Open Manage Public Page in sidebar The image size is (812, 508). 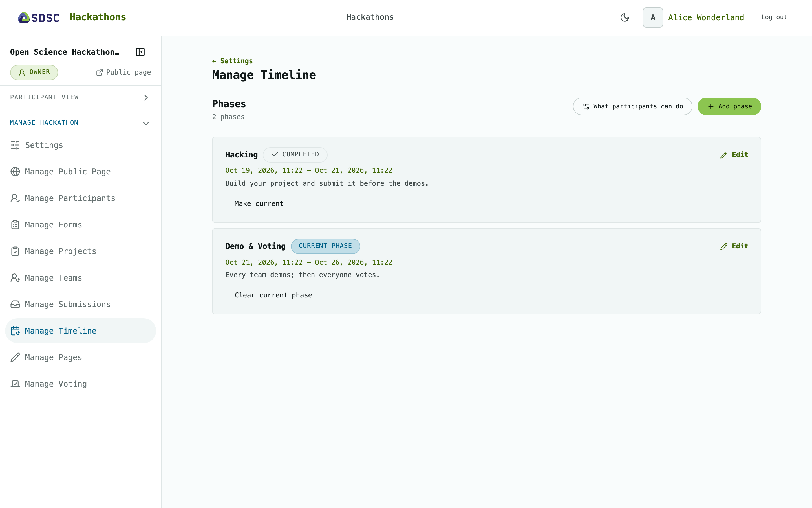(x=81, y=172)
